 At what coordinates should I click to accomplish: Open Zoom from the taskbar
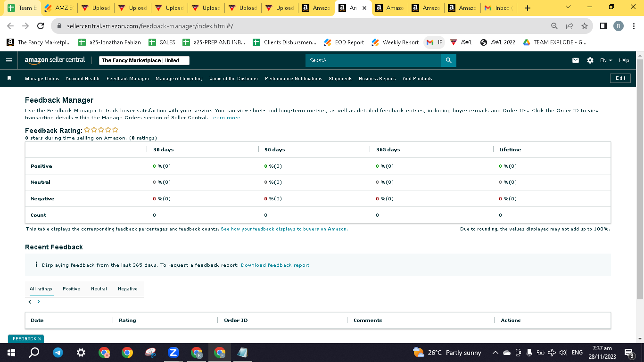click(173, 353)
